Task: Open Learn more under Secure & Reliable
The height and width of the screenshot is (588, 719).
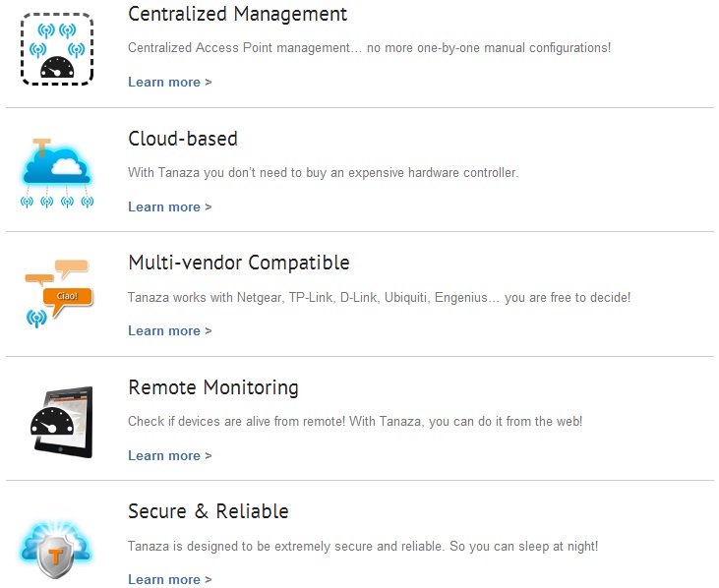Action: [169, 579]
